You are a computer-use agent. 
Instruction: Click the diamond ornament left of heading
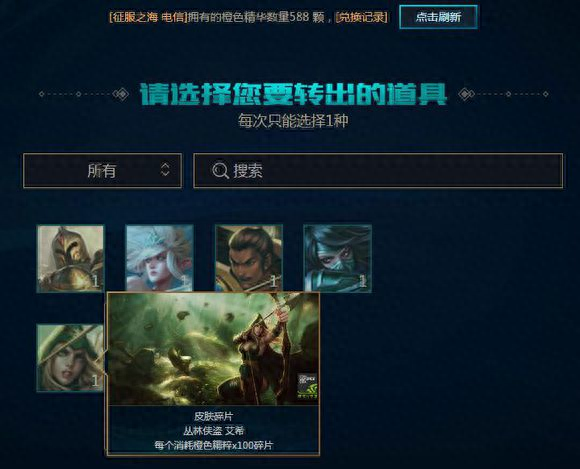pos(121,94)
